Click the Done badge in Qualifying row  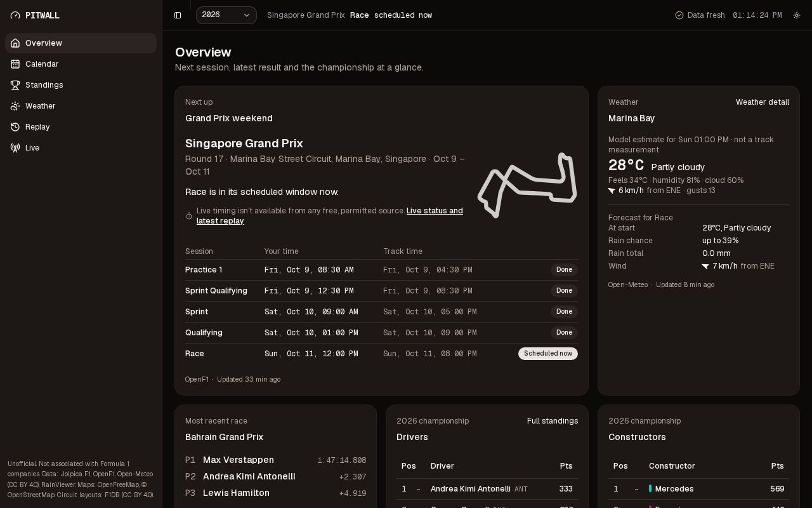click(564, 333)
